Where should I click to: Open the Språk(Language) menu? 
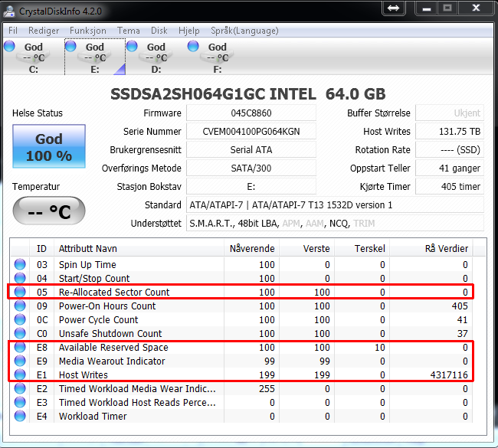point(244,31)
